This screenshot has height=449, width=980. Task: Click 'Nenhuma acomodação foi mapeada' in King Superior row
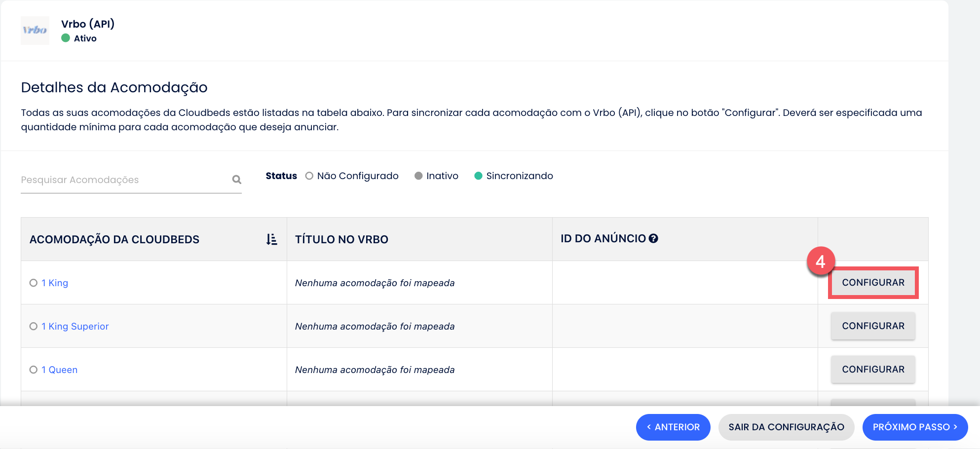(x=375, y=326)
